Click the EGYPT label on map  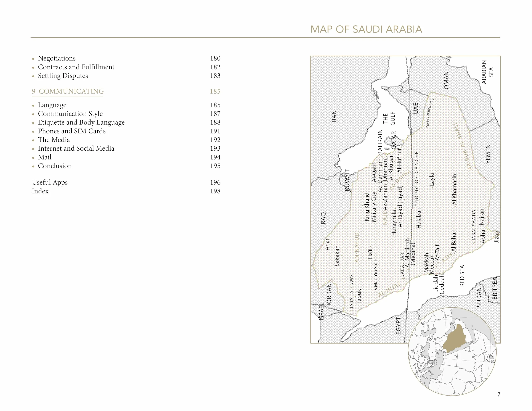click(x=398, y=326)
